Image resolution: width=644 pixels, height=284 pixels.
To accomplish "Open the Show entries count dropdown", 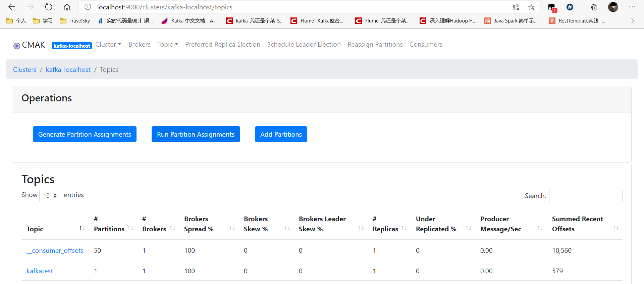I will click(50, 195).
